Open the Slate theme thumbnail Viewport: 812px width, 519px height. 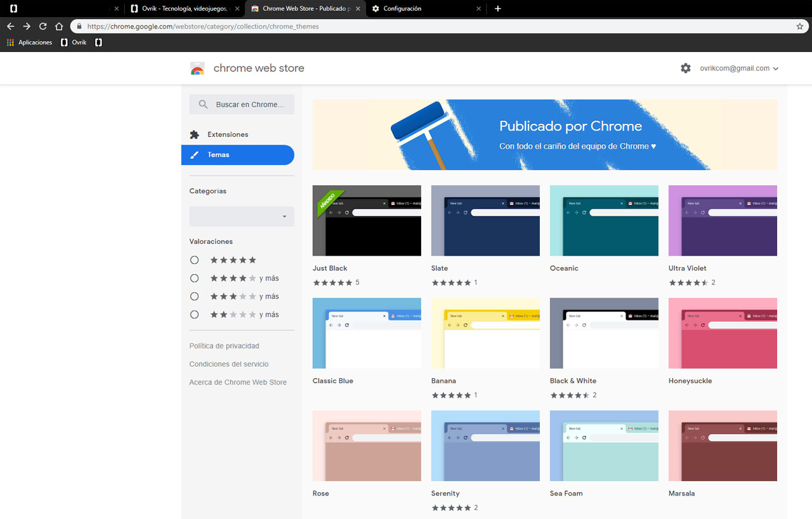(485, 221)
